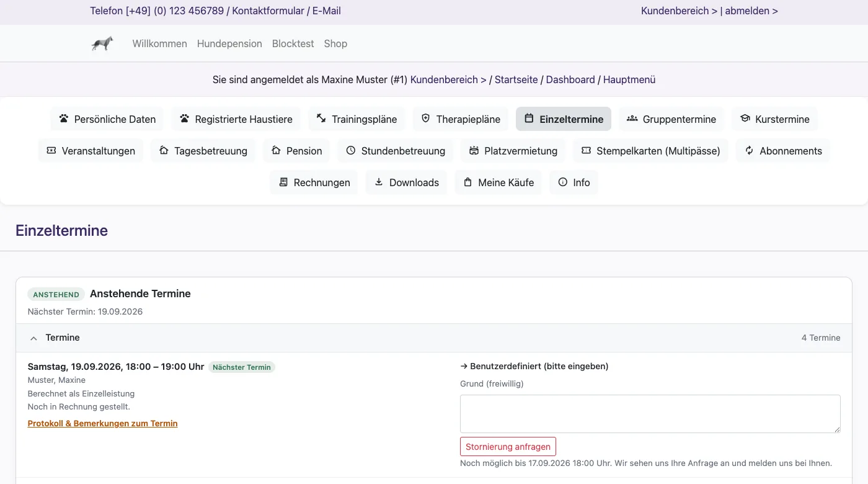
Task: Click the paw icon beside Registrierte Haustiere
Action: coord(184,119)
